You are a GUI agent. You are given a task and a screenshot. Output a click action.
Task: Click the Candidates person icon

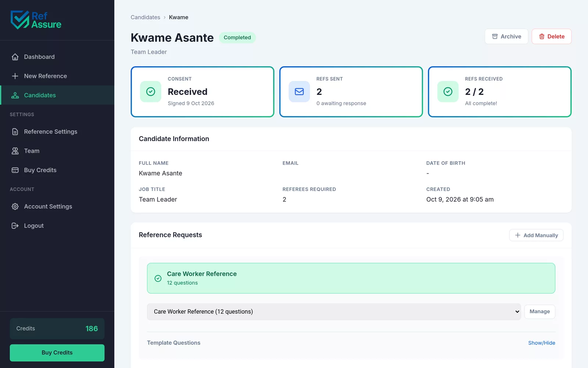[15, 95]
